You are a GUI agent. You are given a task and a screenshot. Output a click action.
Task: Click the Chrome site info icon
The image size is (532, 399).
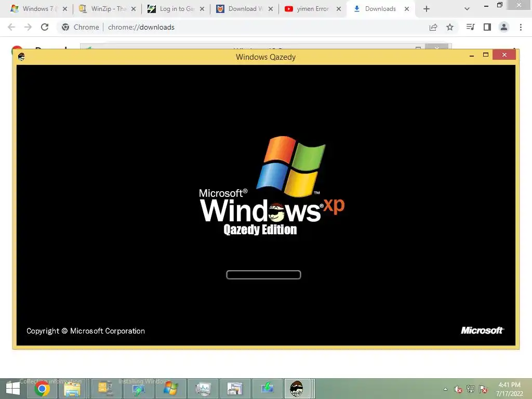click(65, 27)
